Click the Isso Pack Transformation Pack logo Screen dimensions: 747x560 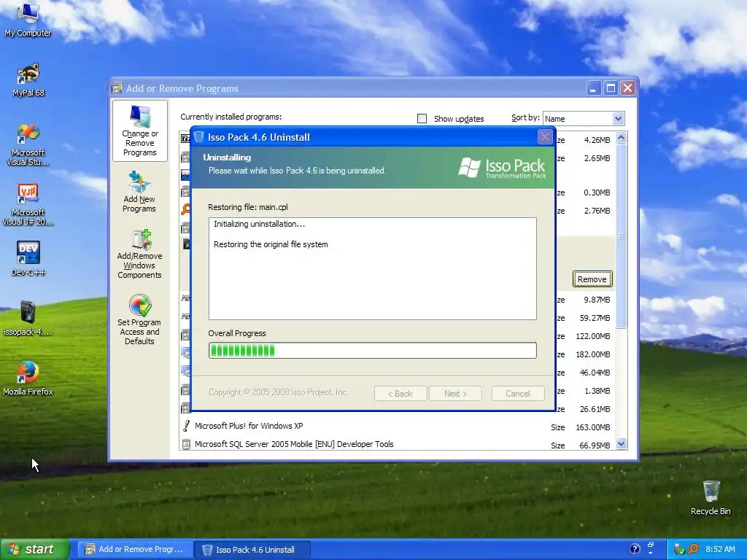point(502,168)
